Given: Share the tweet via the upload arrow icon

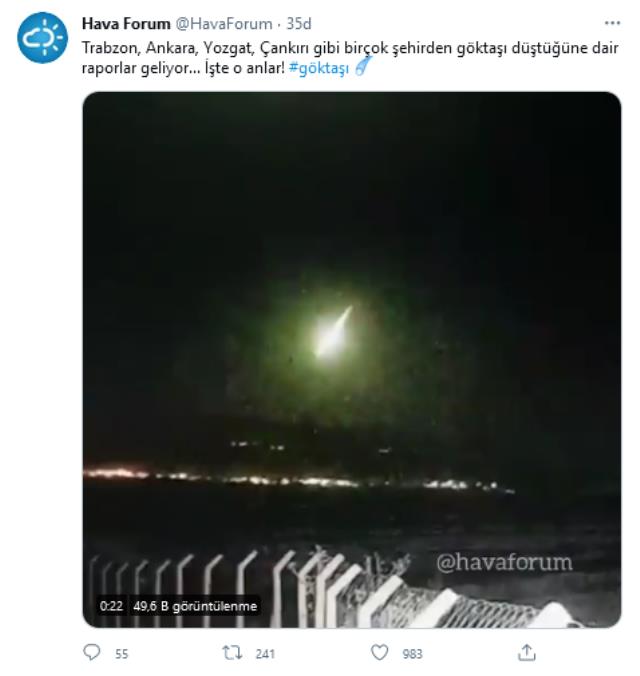Looking at the screenshot, I should click(x=526, y=652).
